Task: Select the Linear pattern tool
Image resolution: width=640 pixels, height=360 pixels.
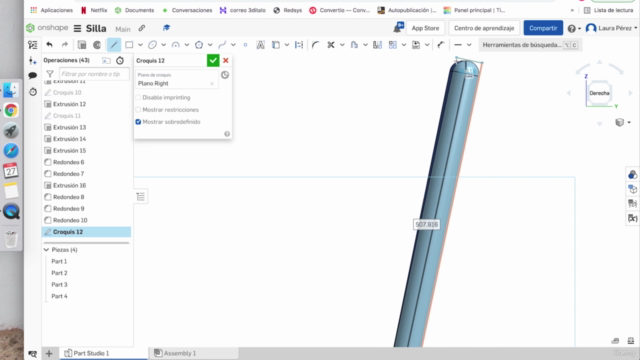Action: pos(393,45)
